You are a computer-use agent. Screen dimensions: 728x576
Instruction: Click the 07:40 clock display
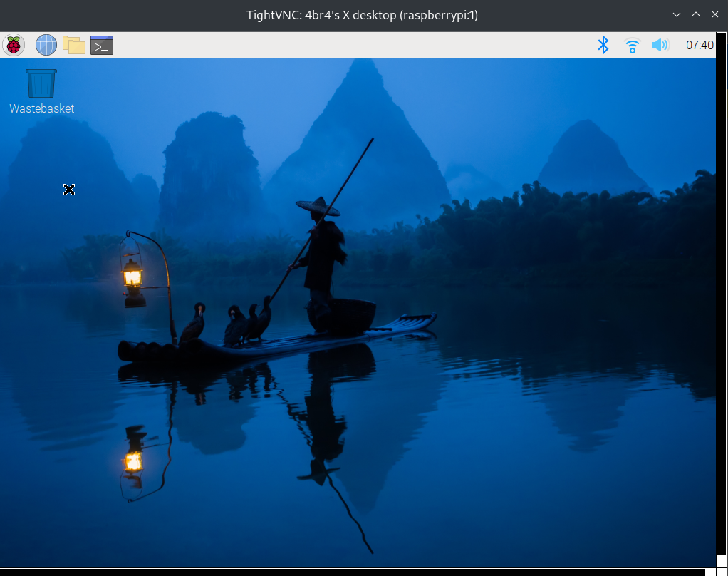(x=699, y=44)
